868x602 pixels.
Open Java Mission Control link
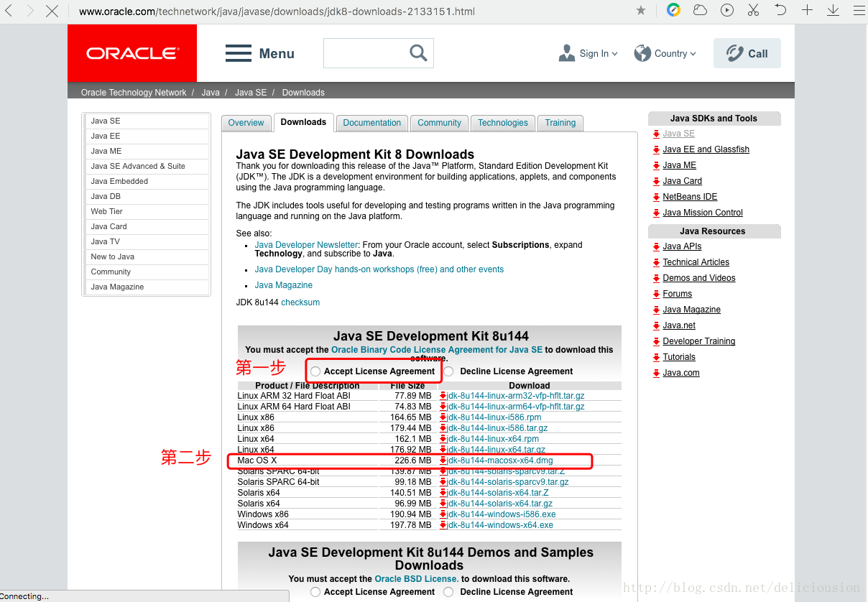coord(703,213)
